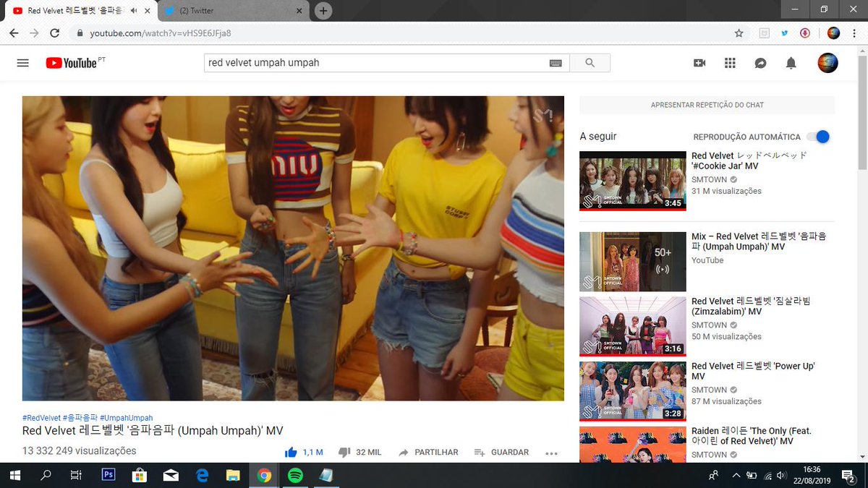The width and height of the screenshot is (868, 488).
Task: Open the on-screen keyboard icon in search box
Action: pyautogui.click(x=556, y=63)
